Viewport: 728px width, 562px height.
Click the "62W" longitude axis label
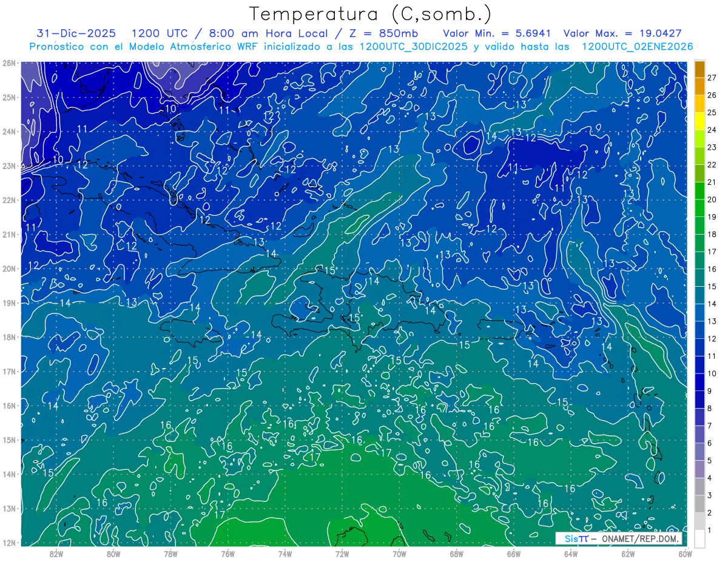629,553
